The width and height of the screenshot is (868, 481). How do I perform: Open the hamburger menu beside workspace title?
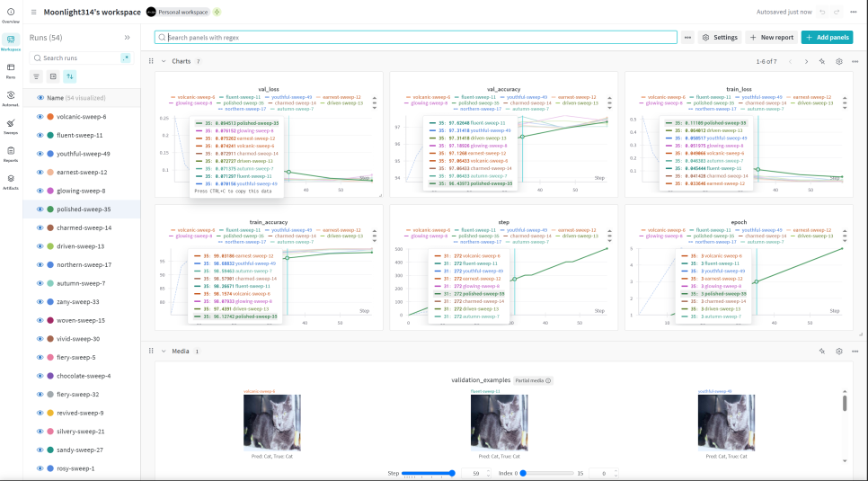[34, 12]
